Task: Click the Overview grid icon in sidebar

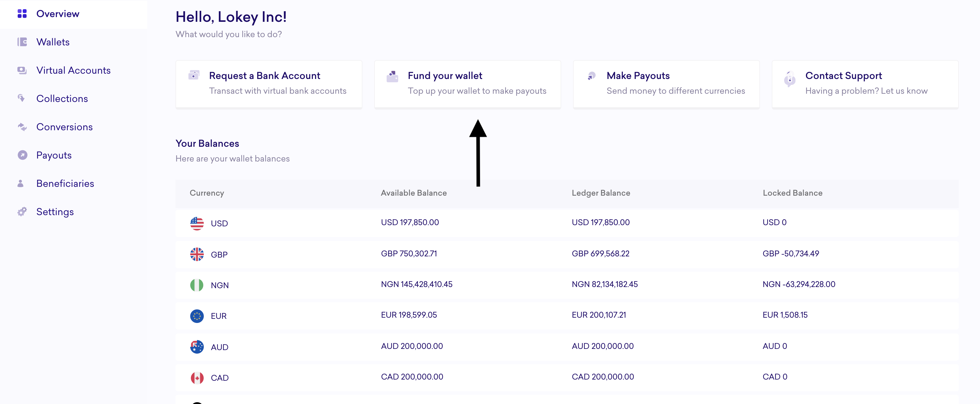Action: tap(22, 14)
